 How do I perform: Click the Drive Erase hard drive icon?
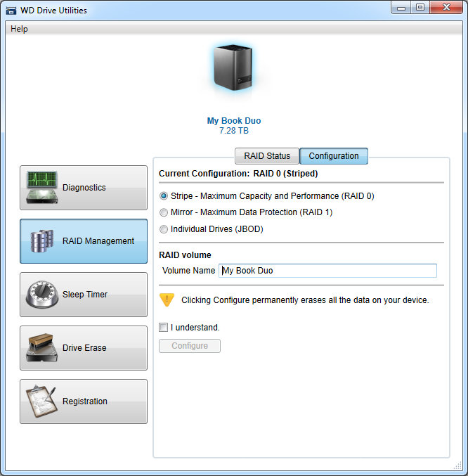point(42,348)
